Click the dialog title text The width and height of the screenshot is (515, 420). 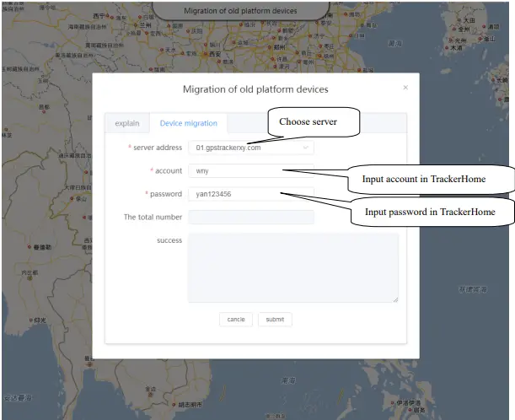pos(255,89)
